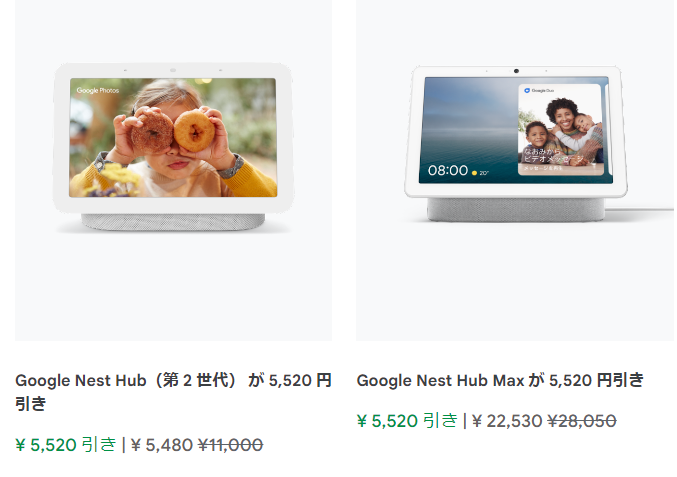The height and width of the screenshot is (477, 677).
Task: Click the ¥ 5,480 sale price
Action: click(x=162, y=445)
